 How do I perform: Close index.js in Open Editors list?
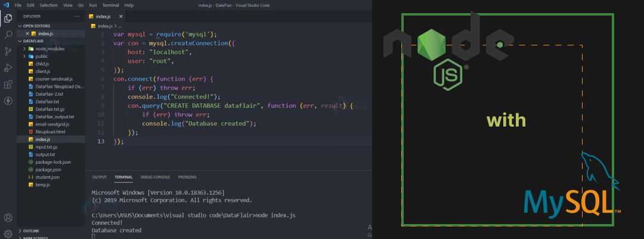click(x=27, y=33)
